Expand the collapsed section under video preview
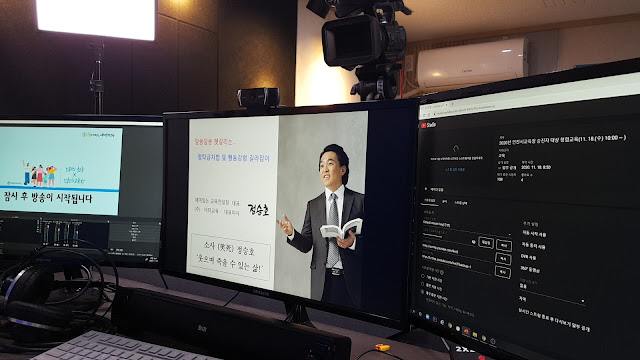640x360 pixels. coord(435,189)
